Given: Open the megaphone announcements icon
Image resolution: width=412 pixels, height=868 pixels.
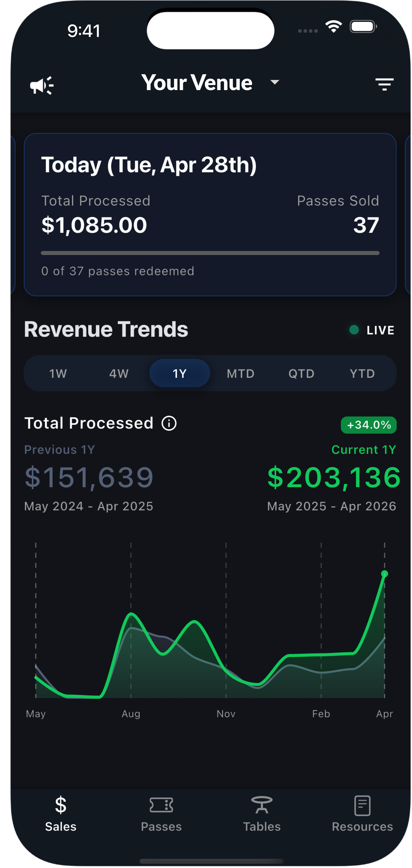Looking at the screenshot, I should click(x=42, y=85).
